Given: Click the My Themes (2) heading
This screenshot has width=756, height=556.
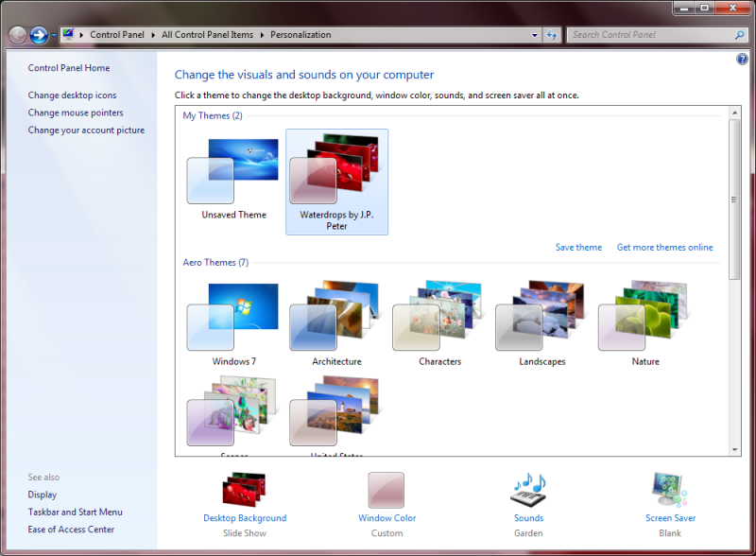Looking at the screenshot, I should (x=212, y=115).
